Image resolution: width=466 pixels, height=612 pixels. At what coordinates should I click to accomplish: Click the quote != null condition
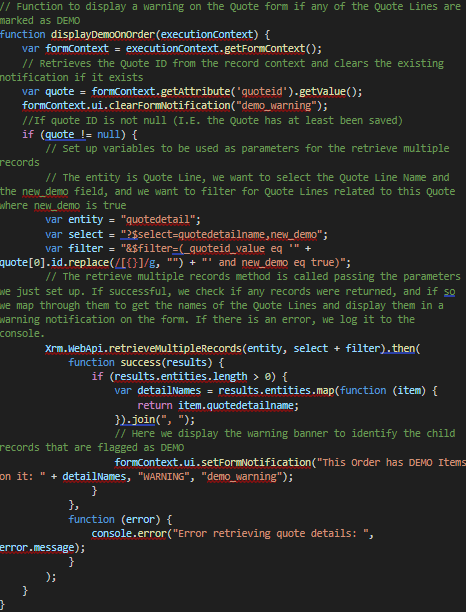pos(82,135)
